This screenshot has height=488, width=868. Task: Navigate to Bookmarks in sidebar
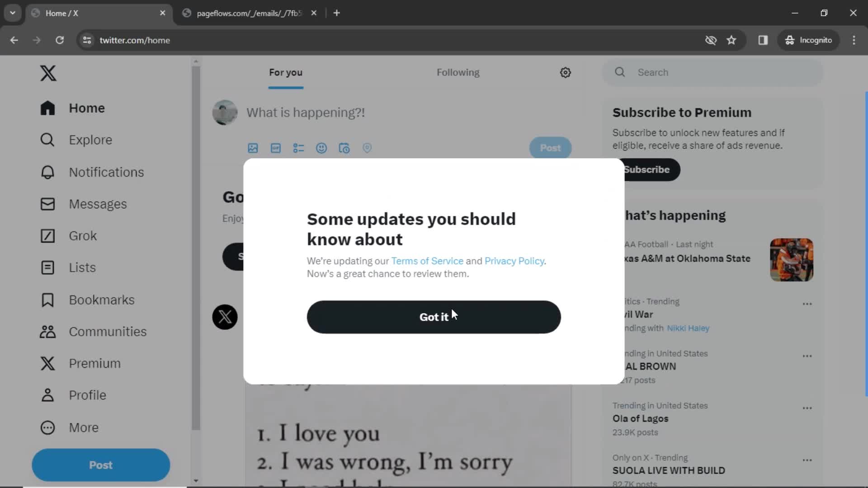click(x=101, y=300)
